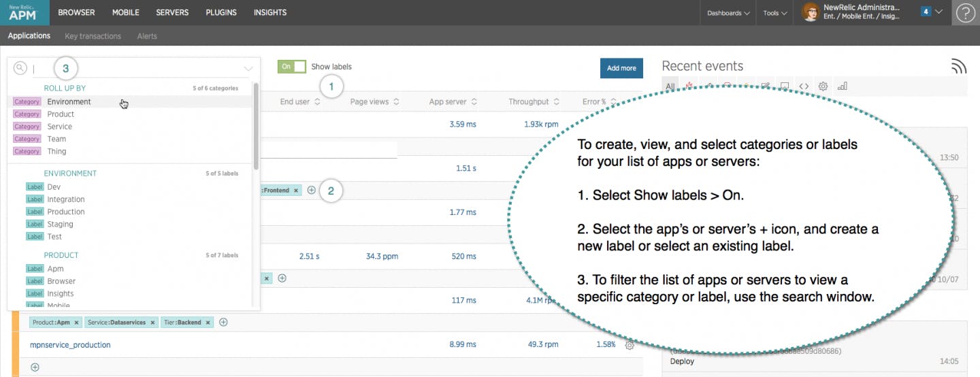Open the BROWSER menu item

(77, 12)
